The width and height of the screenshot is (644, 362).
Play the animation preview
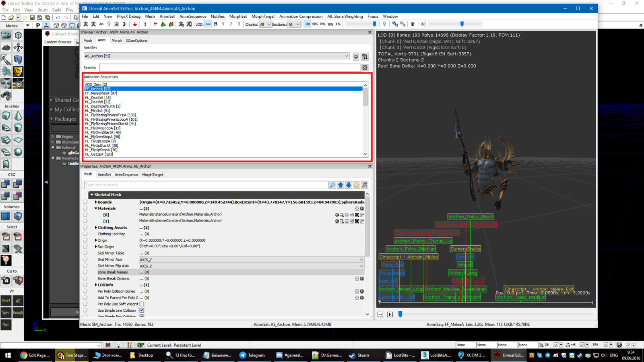click(390, 314)
